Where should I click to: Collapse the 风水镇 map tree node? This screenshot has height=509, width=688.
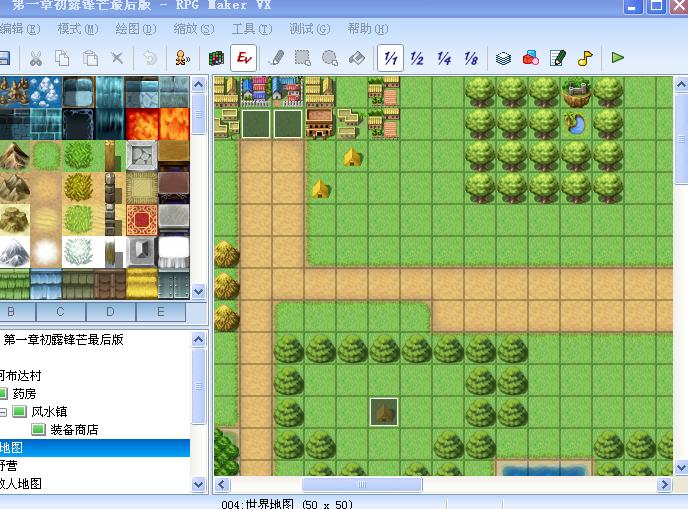[3, 412]
